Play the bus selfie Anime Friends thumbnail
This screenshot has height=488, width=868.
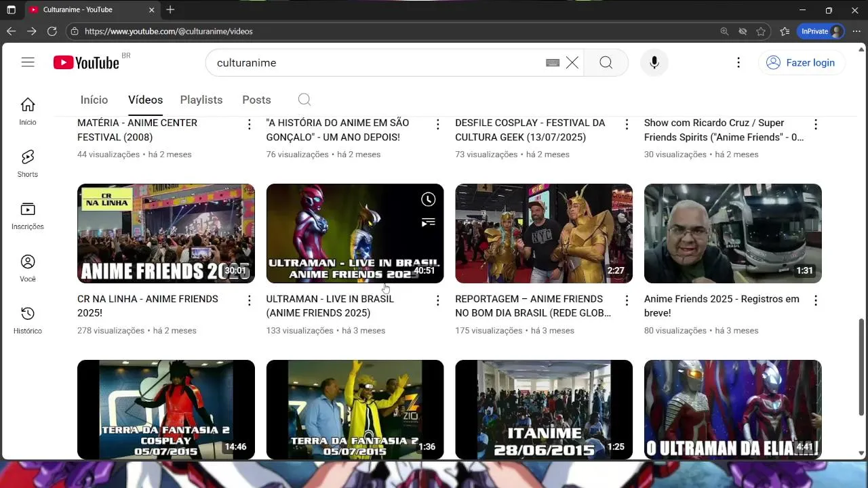click(733, 233)
